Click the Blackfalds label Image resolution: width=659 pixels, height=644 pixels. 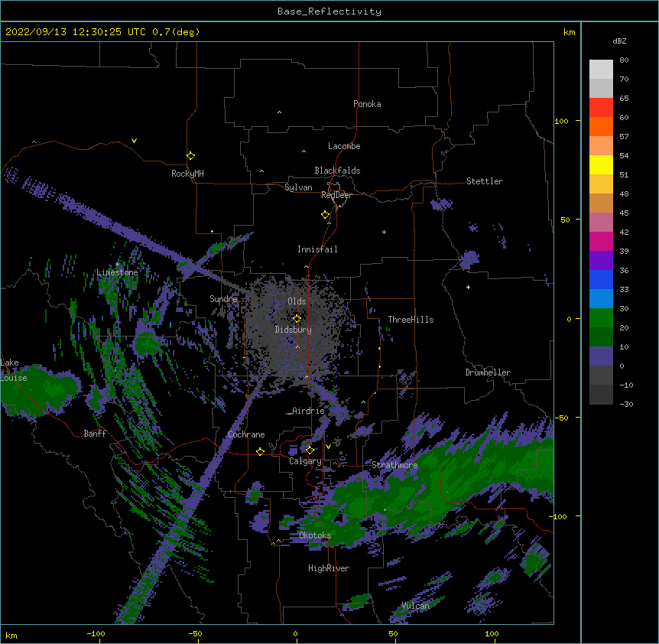pyautogui.click(x=337, y=171)
